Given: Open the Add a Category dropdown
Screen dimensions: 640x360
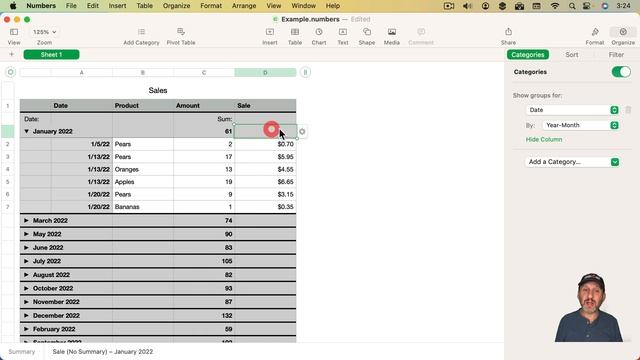Looking at the screenshot, I should click(x=572, y=162).
